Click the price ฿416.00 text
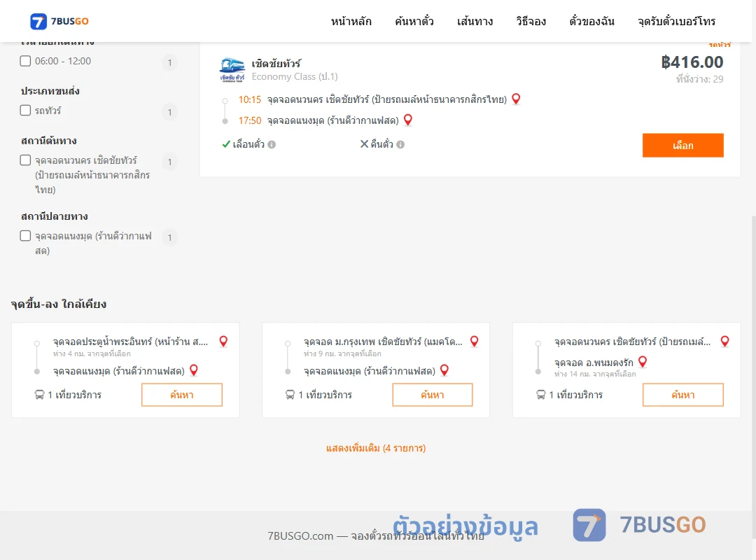The image size is (756, 560). point(692,62)
